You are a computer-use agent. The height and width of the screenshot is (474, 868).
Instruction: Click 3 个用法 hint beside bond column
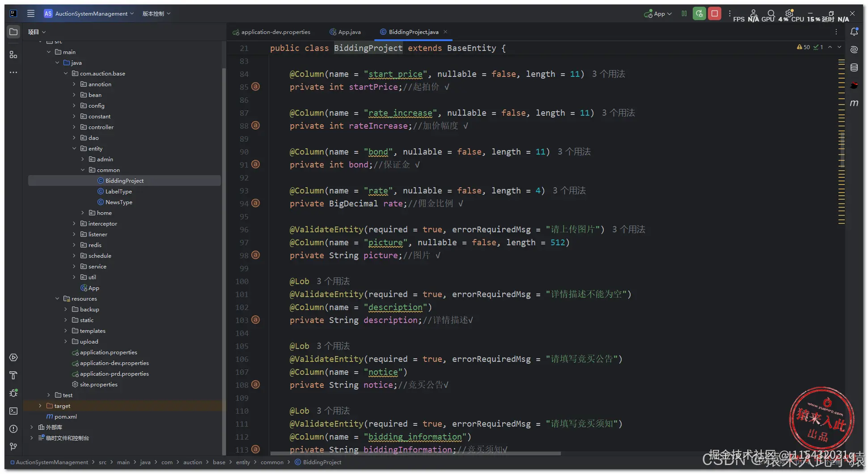point(574,151)
